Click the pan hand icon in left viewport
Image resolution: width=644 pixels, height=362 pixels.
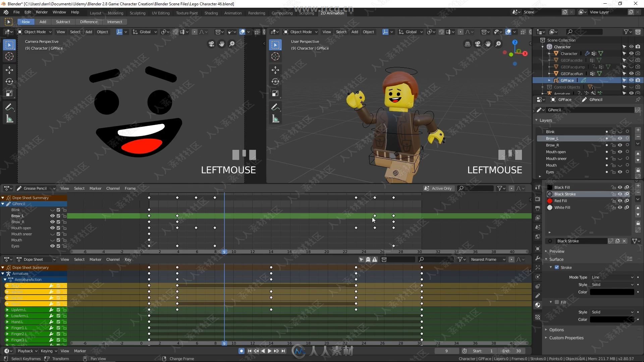222,44
